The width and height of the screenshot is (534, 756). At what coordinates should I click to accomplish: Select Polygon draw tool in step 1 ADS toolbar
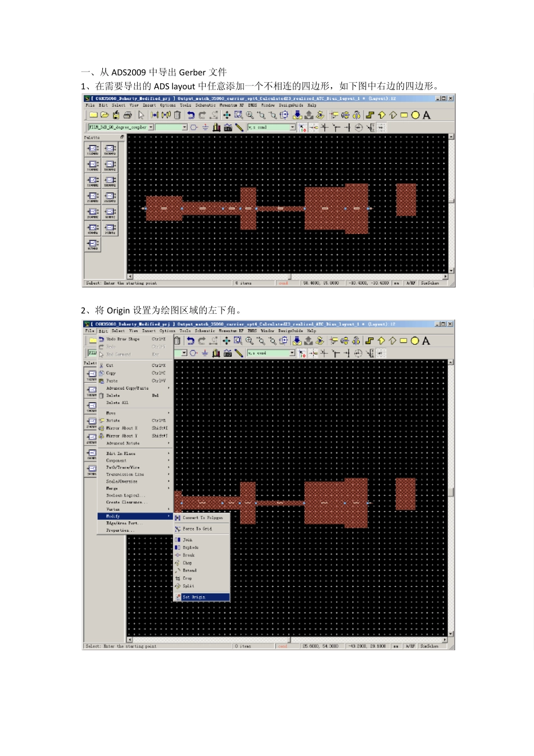pyautogui.click(x=382, y=115)
